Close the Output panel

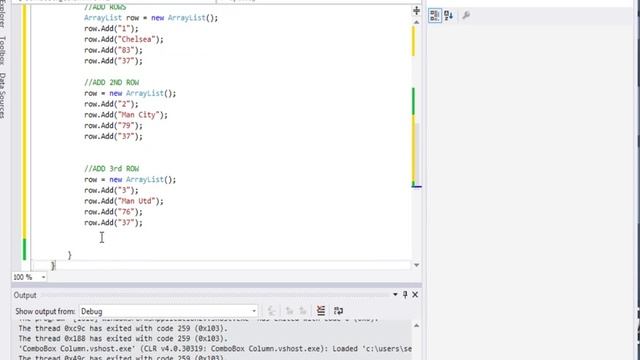tap(415, 294)
